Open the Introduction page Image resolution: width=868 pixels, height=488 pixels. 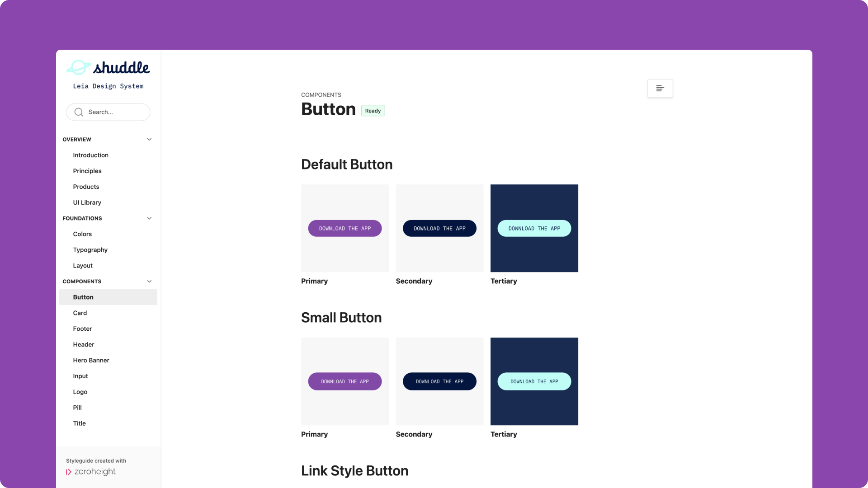[x=90, y=155]
